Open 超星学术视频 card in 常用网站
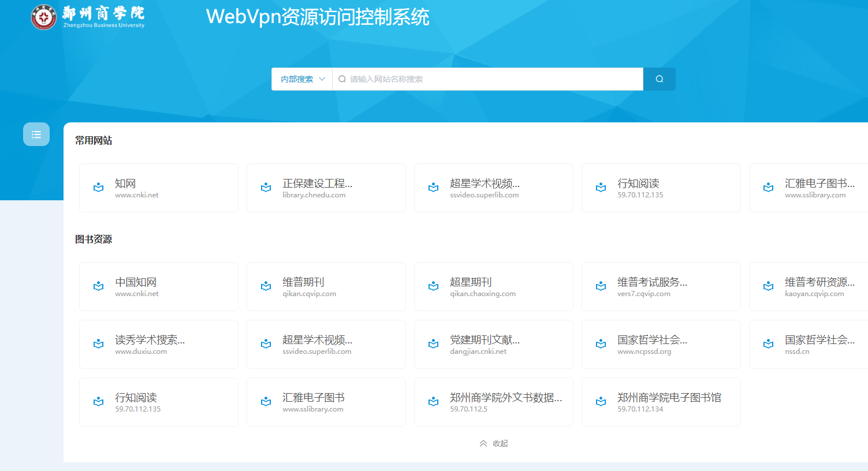 click(x=494, y=188)
